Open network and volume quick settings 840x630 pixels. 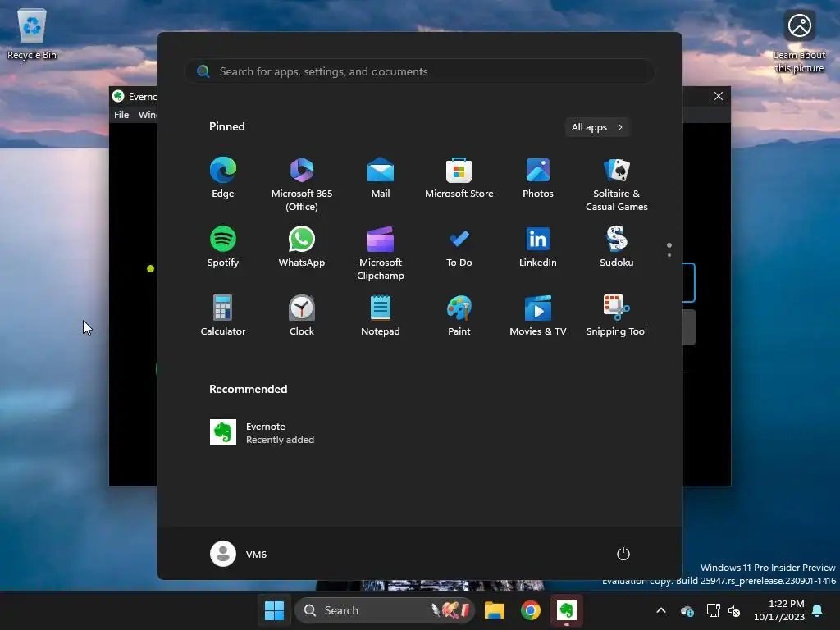coord(724,610)
